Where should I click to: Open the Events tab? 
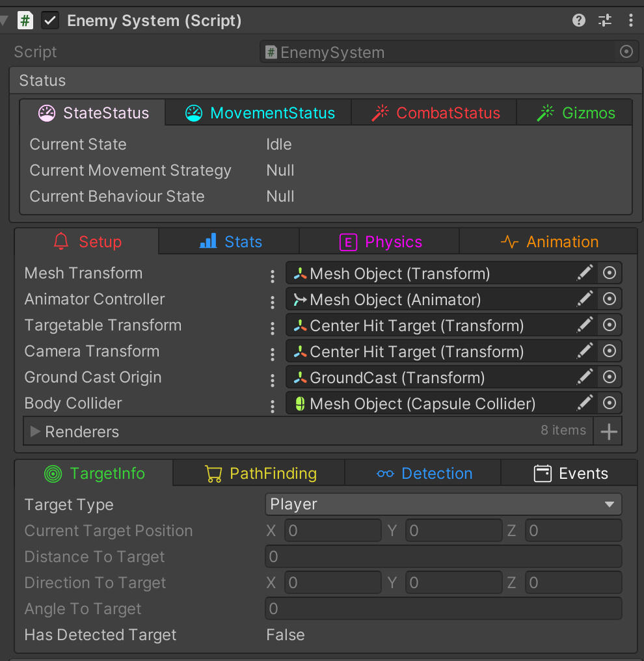[x=570, y=474]
